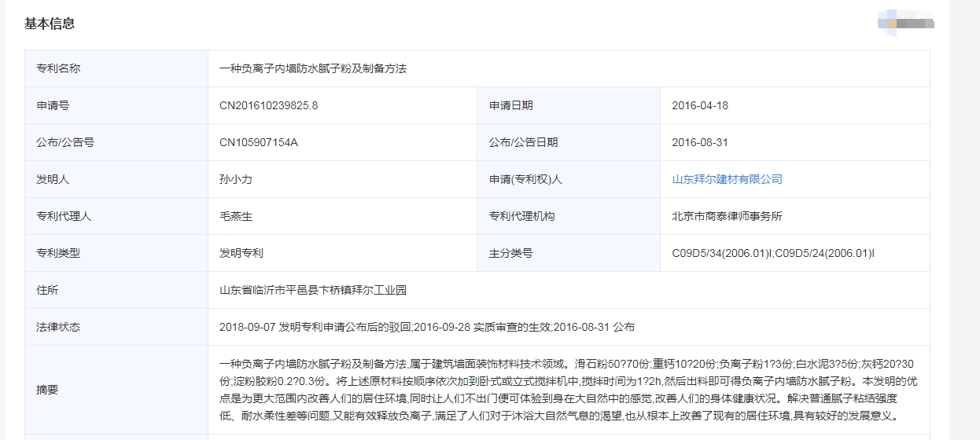Click the application date 2016-04-18
This screenshot has width=980, height=440.
click(699, 105)
